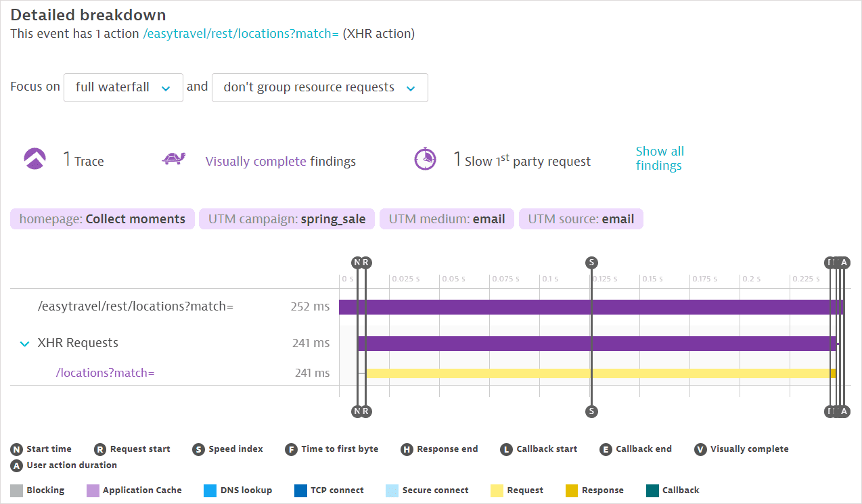Click the '1 Slow 1st party request' finding
This screenshot has height=504, width=862.
tap(522, 160)
